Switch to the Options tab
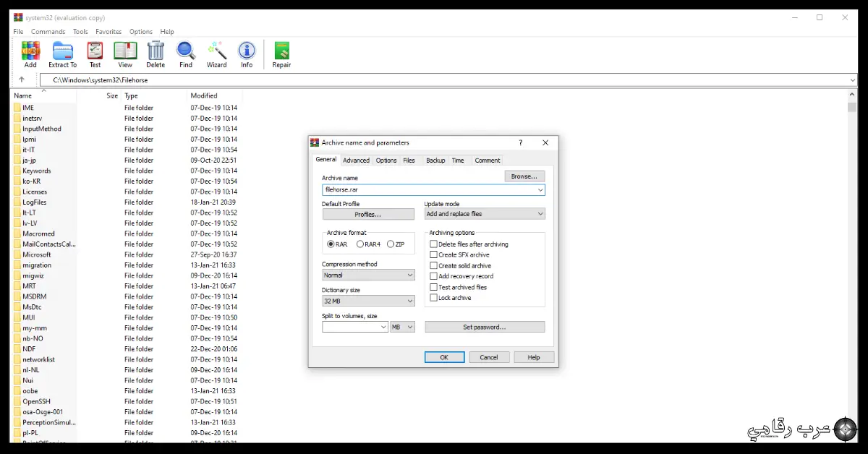 coord(386,160)
